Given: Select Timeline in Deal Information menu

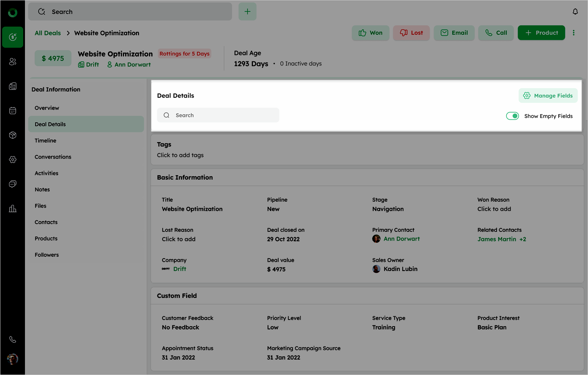Looking at the screenshot, I should tap(46, 141).
